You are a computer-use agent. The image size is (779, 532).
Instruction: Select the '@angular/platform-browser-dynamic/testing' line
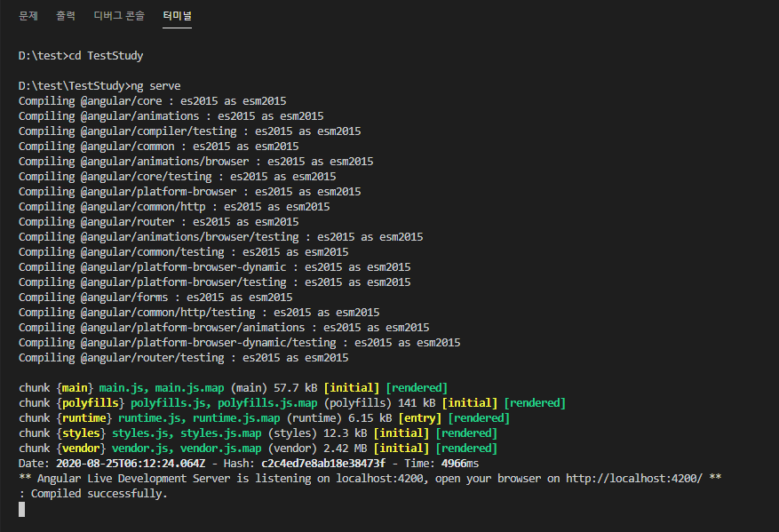240,342
